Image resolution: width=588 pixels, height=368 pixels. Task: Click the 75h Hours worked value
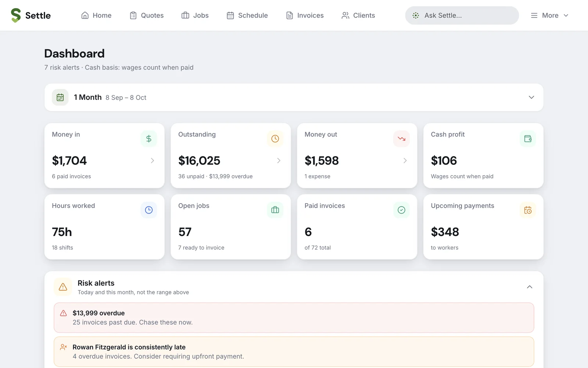(62, 232)
